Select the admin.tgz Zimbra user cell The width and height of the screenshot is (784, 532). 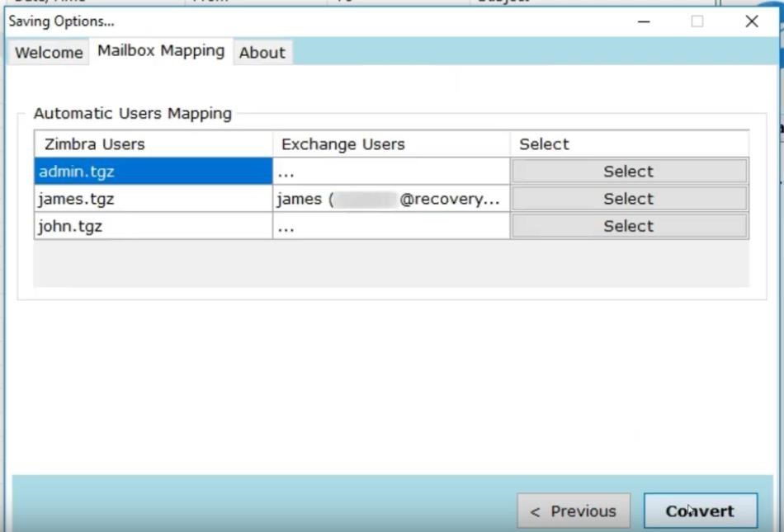click(153, 172)
